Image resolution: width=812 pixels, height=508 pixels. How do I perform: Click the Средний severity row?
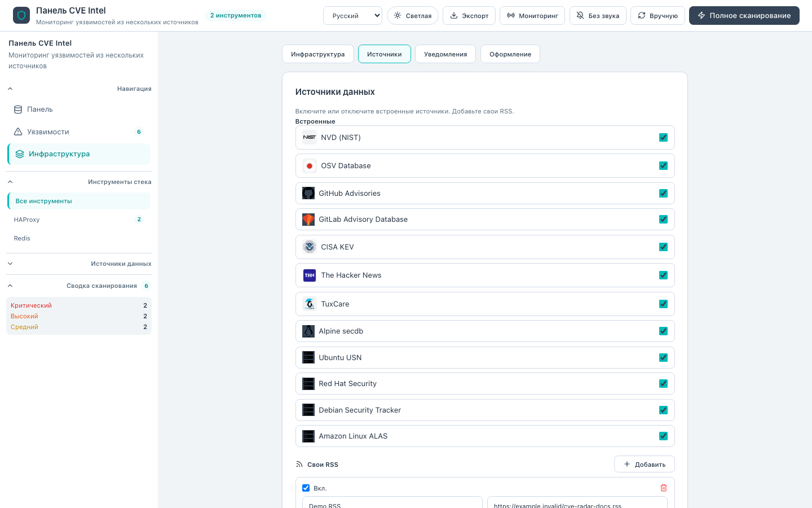tap(79, 327)
